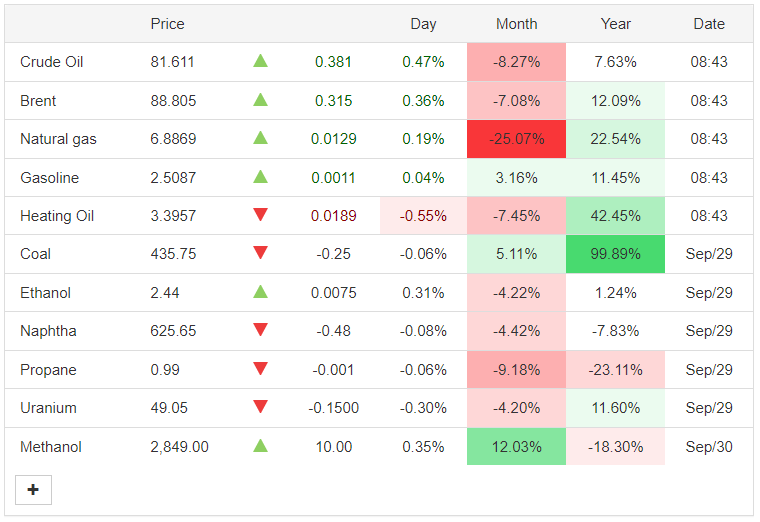Click the Sep/30 date for Methanol
This screenshot has width=760, height=522.
pyautogui.click(x=709, y=447)
